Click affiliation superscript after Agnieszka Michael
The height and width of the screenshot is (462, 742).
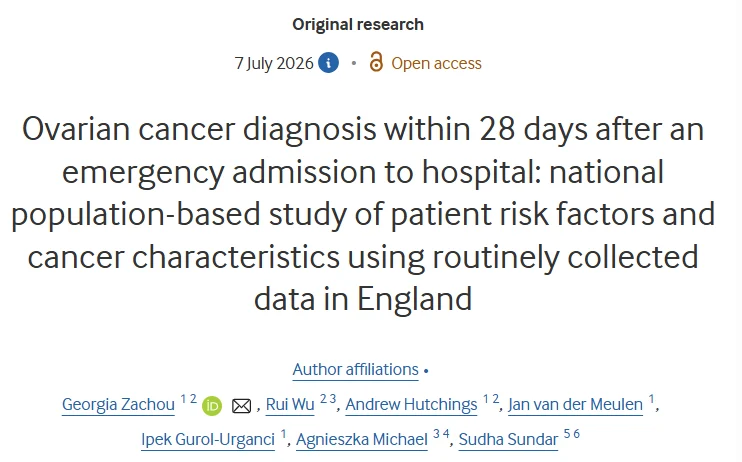tap(441, 434)
